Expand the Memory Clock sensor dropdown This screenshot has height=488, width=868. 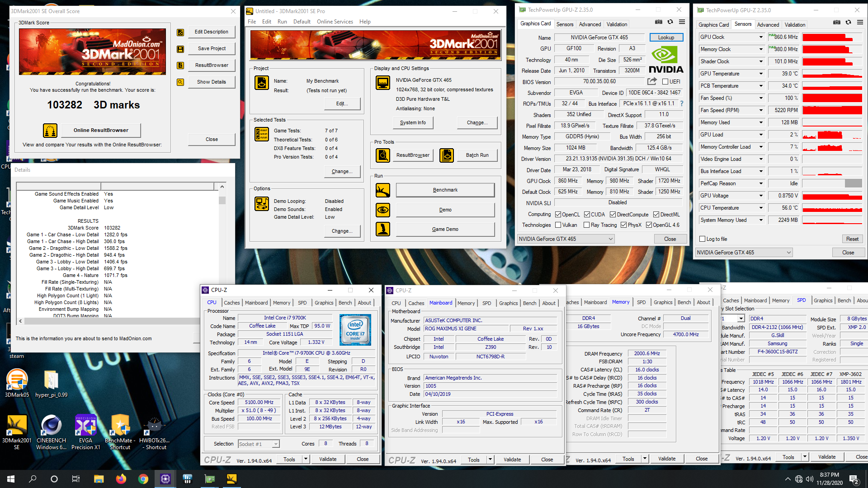coord(761,49)
